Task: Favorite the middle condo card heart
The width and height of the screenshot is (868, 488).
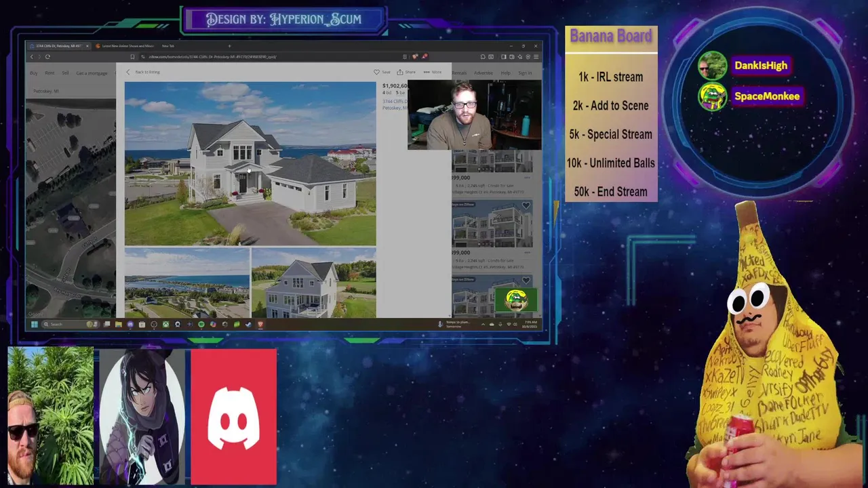Action: tap(526, 205)
